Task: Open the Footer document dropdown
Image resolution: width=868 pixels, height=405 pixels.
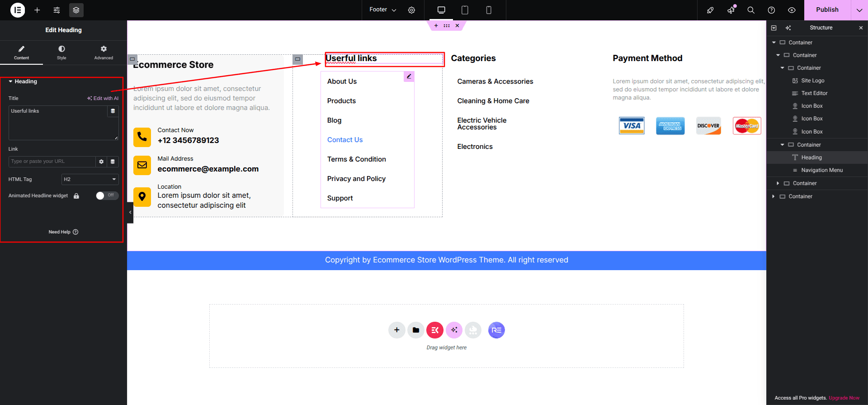Action: 383,10
